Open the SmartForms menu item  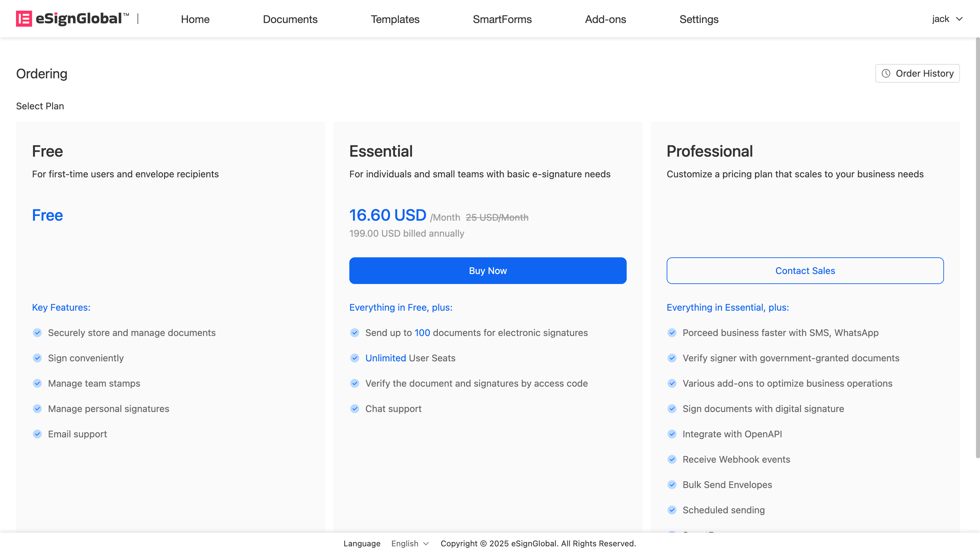(x=502, y=19)
